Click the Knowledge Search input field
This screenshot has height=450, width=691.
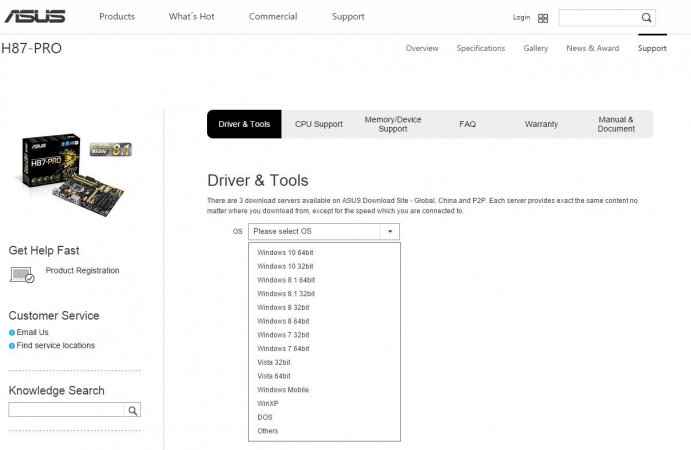click(x=66, y=409)
